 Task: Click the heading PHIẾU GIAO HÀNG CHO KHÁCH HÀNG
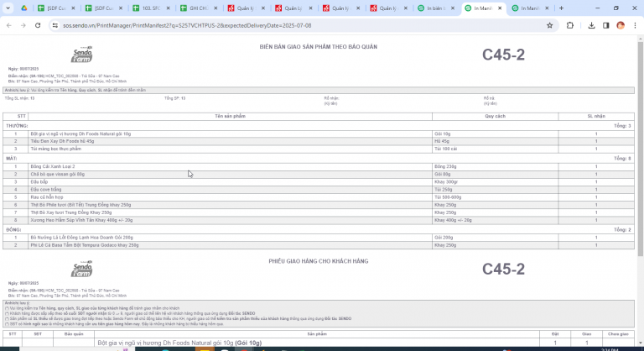tap(319, 261)
